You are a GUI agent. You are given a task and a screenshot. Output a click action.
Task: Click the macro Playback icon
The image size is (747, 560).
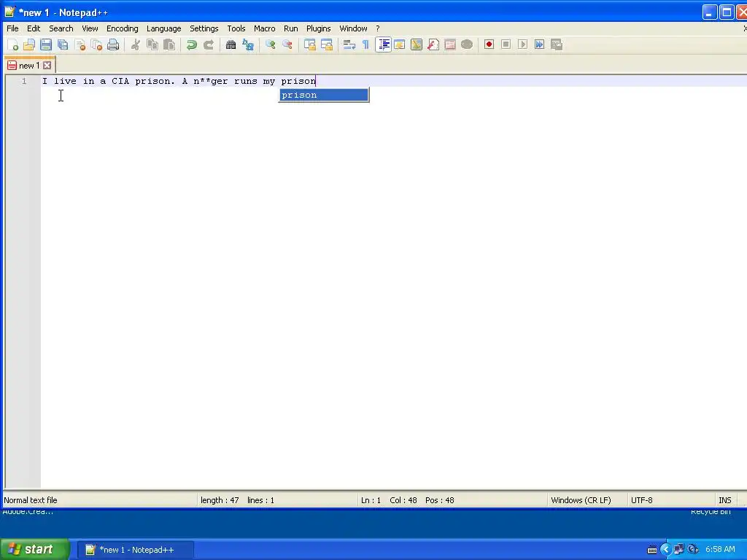[x=522, y=44]
